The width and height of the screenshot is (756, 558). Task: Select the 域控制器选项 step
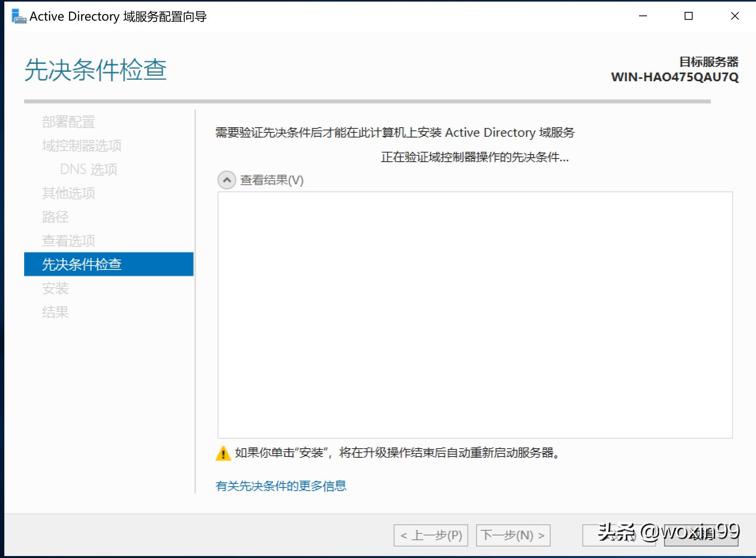pos(82,145)
